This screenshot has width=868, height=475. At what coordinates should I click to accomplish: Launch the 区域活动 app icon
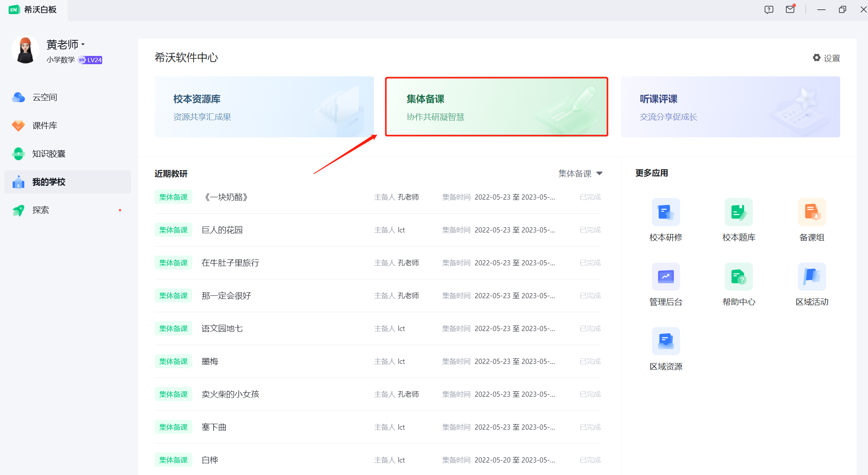point(812,277)
